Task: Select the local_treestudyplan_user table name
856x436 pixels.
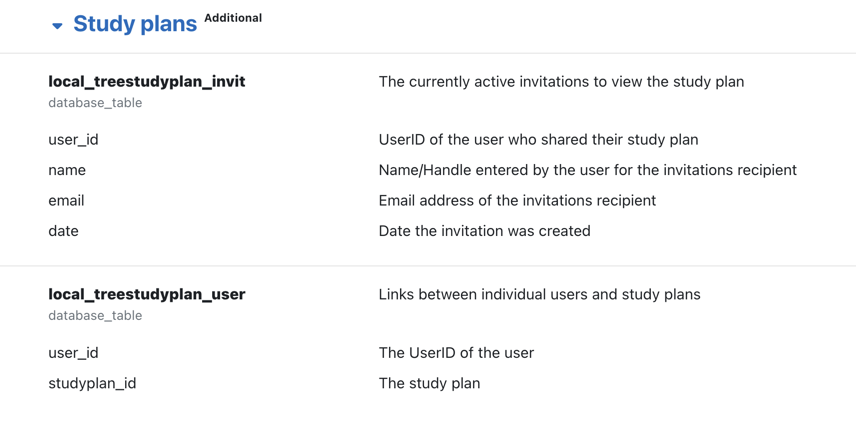Action: tap(146, 295)
